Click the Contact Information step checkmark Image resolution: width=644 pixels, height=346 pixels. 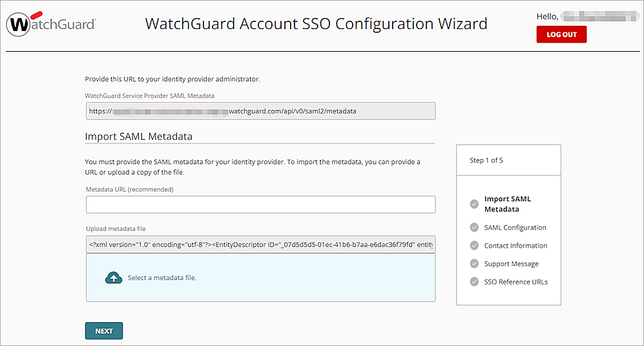(x=475, y=246)
